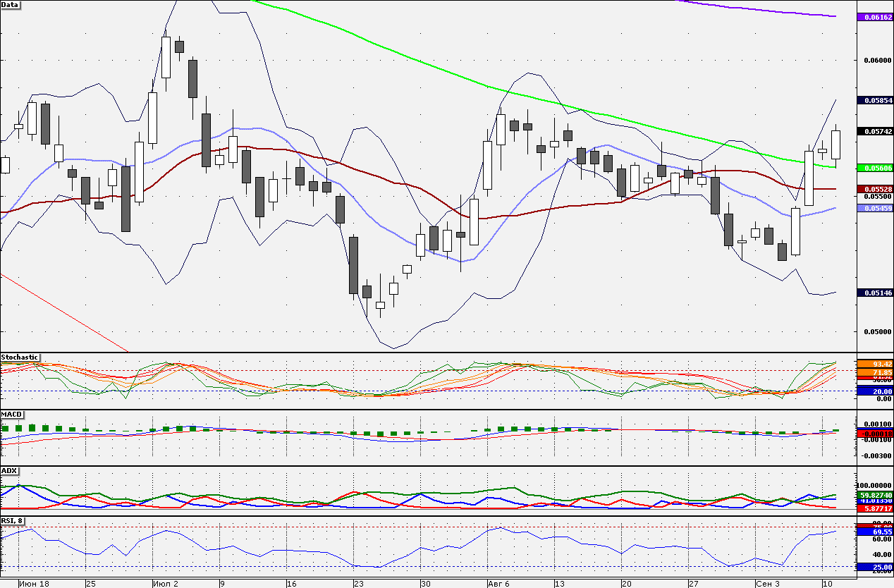The width and height of the screenshot is (894, 588).
Task: Click the 30 date label on time axis
Action: pos(426,584)
